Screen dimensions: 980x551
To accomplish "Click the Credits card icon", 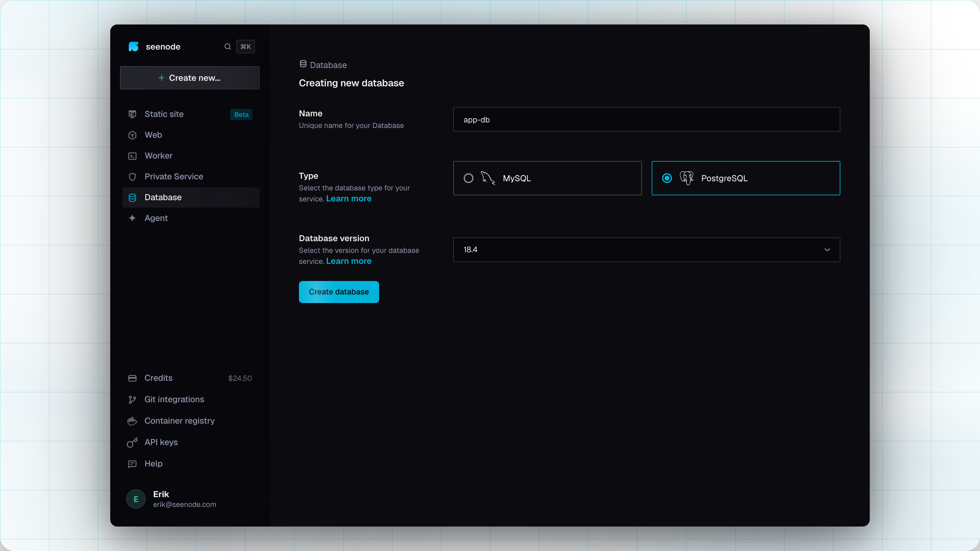I will coord(132,378).
